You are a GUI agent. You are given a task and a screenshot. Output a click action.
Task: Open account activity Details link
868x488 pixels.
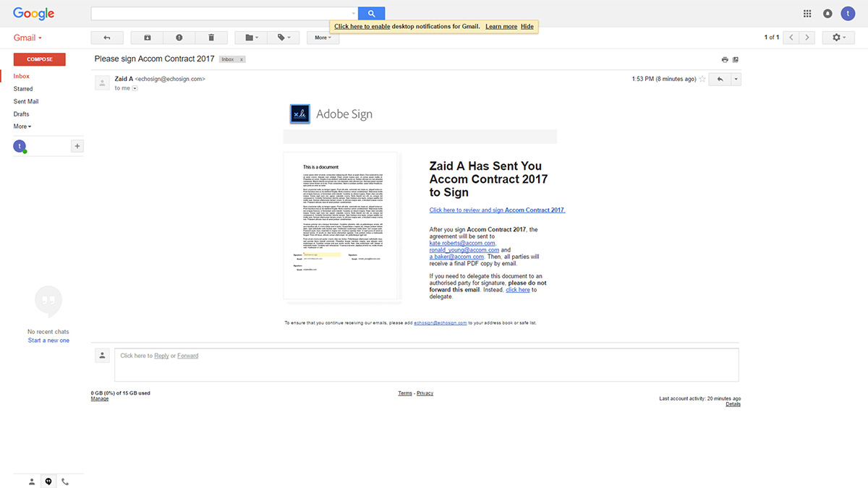click(733, 404)
